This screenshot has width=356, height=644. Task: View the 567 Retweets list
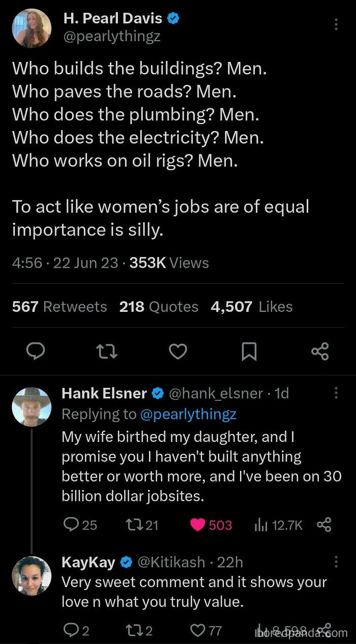point(59,306)
